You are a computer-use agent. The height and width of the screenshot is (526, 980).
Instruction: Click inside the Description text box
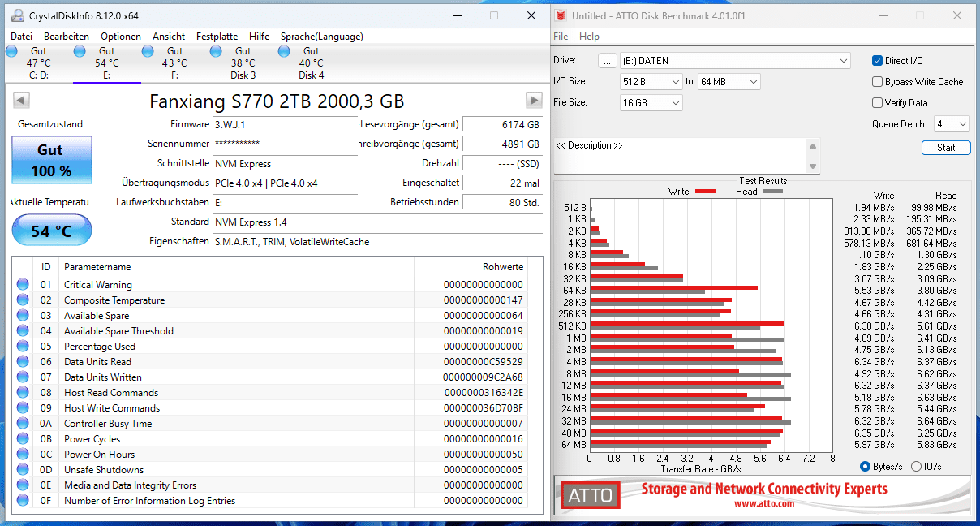(x=681, y=156)
